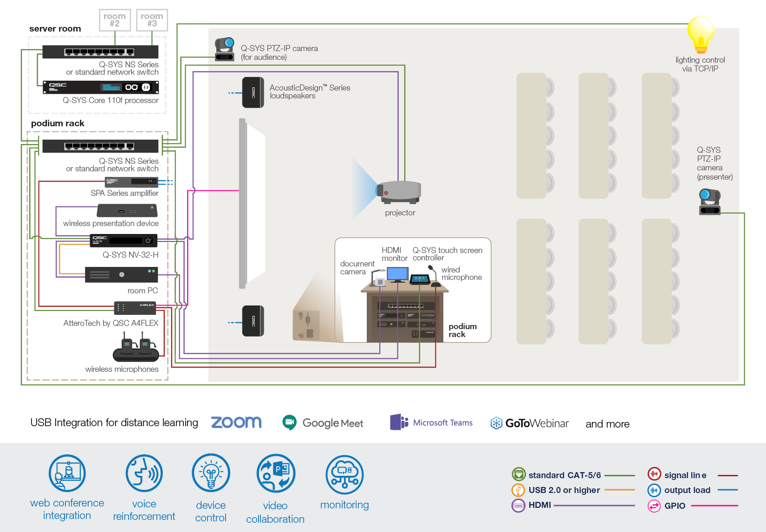
Task: Click the device control lightbulb icon
Action: point(211,473)
